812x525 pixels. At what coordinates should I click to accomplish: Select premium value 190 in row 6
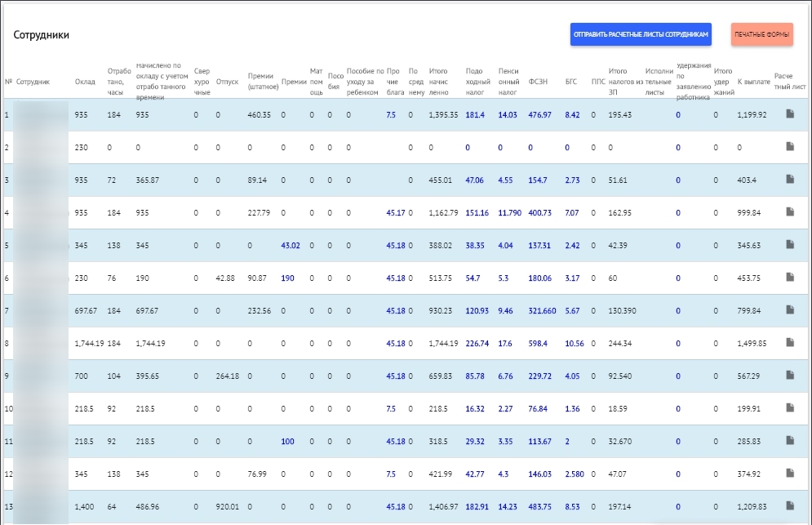point(287,278)
